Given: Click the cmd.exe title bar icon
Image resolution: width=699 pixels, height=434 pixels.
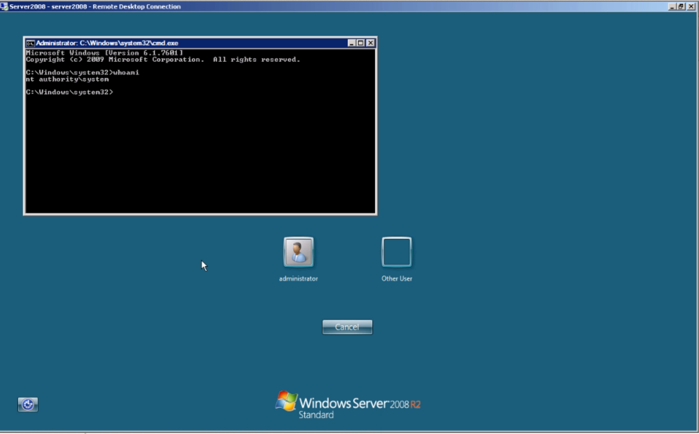Looking at the screenshot, I should tap(30, 43).
